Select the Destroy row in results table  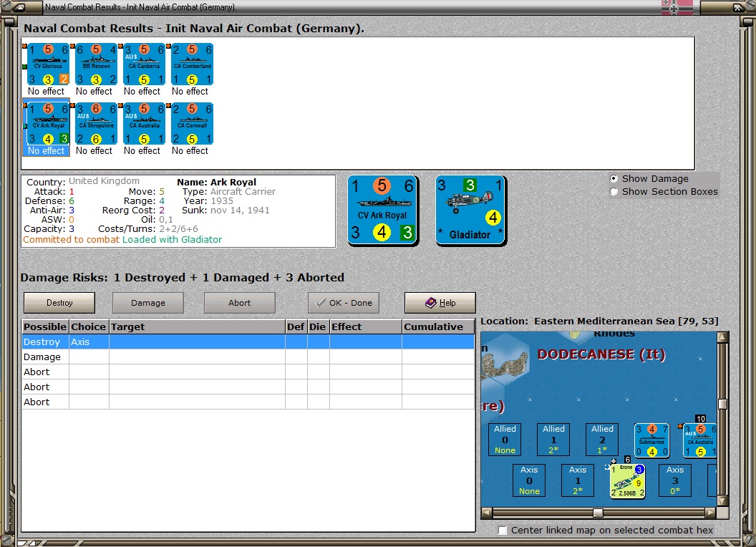click(x=248, y=342)
